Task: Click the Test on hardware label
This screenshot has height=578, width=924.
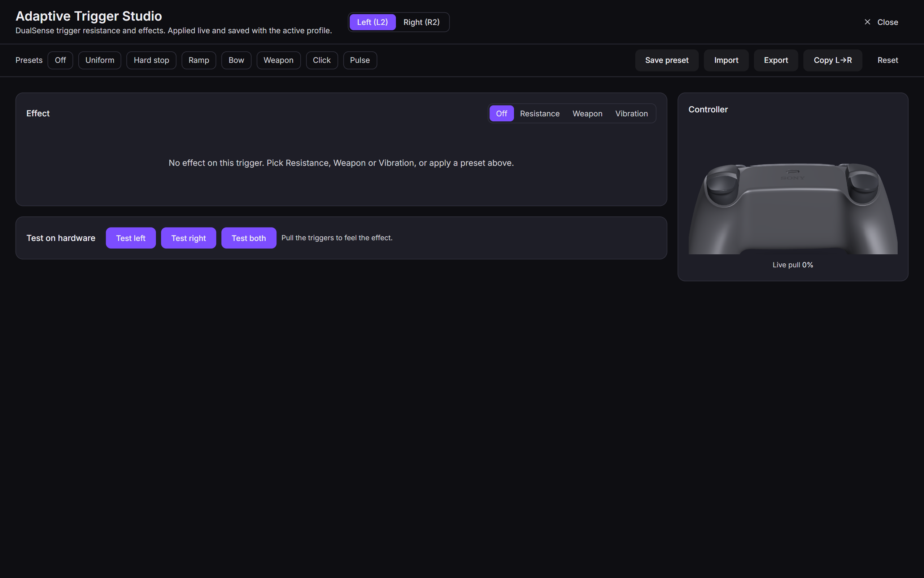Action: pyautogui.click(x=61, y=238)
